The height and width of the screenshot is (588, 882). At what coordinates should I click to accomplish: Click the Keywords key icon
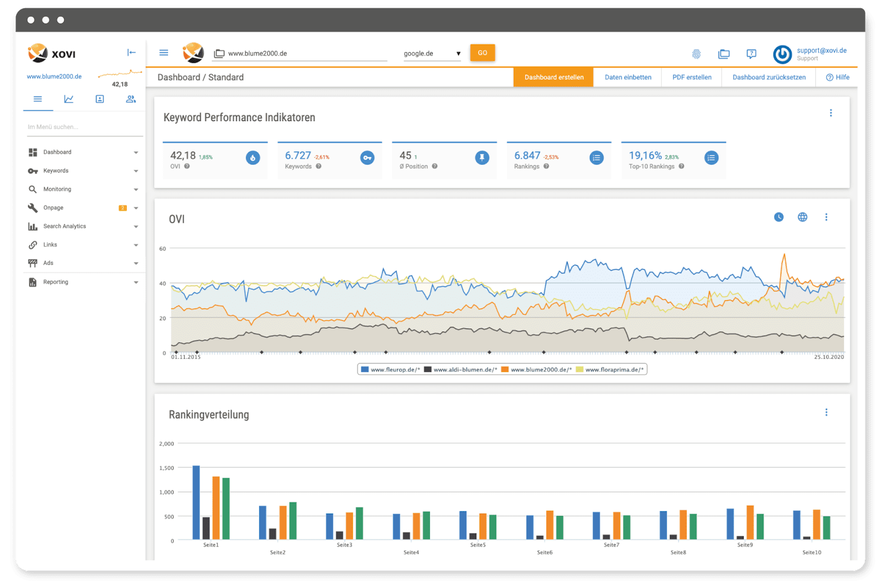tap(368, 158)
